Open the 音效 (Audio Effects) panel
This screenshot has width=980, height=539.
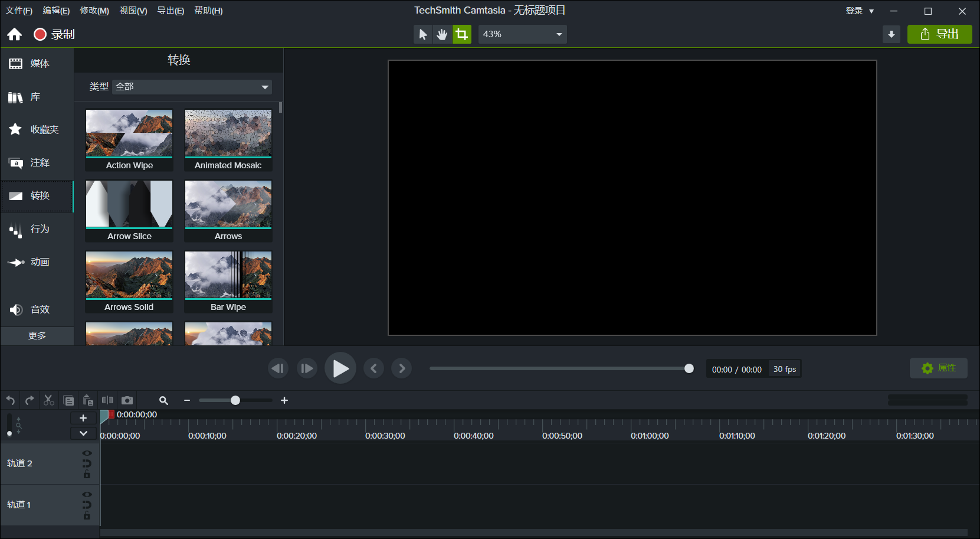(x=37, y=309)
